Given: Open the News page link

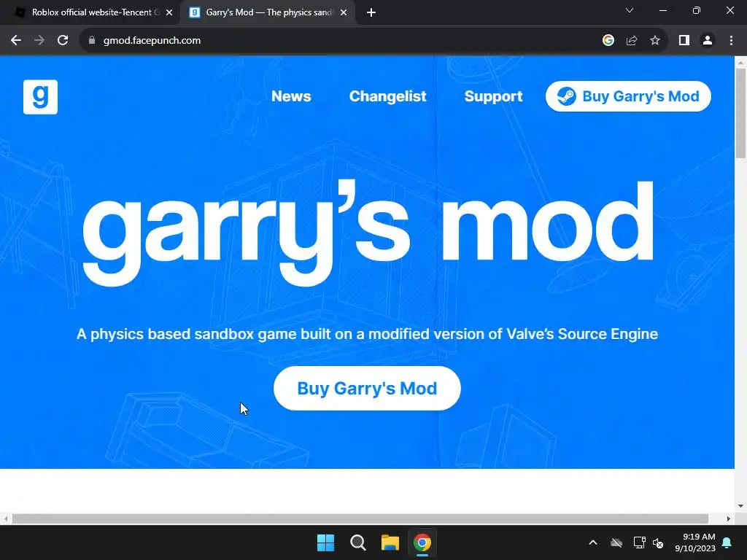Looking at the screenshot, I should tap(291, 96).
